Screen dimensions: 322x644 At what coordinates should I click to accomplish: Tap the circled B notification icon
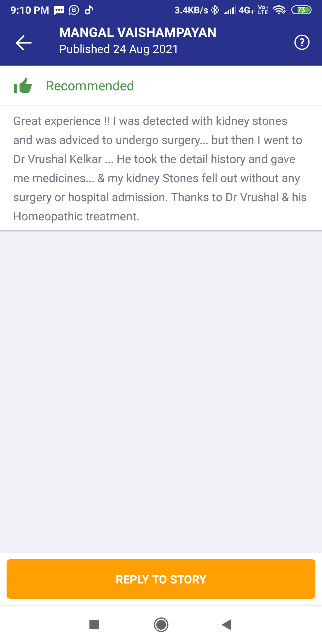coord(74,10)
